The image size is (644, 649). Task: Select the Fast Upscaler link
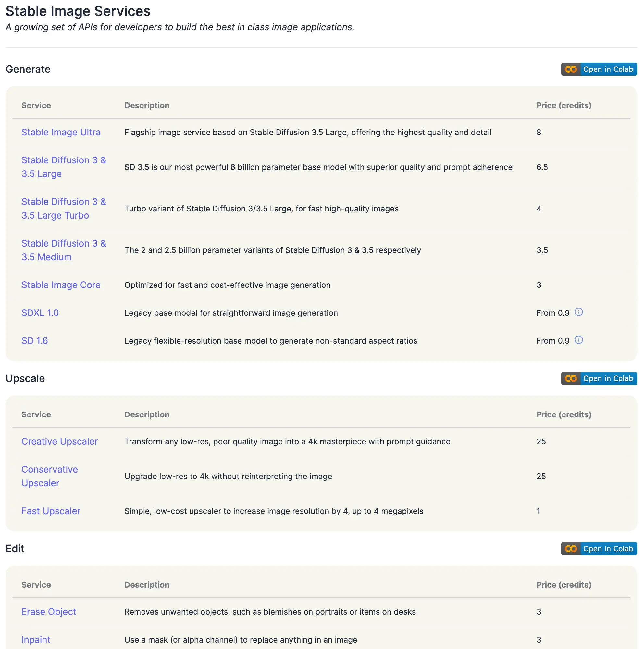51,511
